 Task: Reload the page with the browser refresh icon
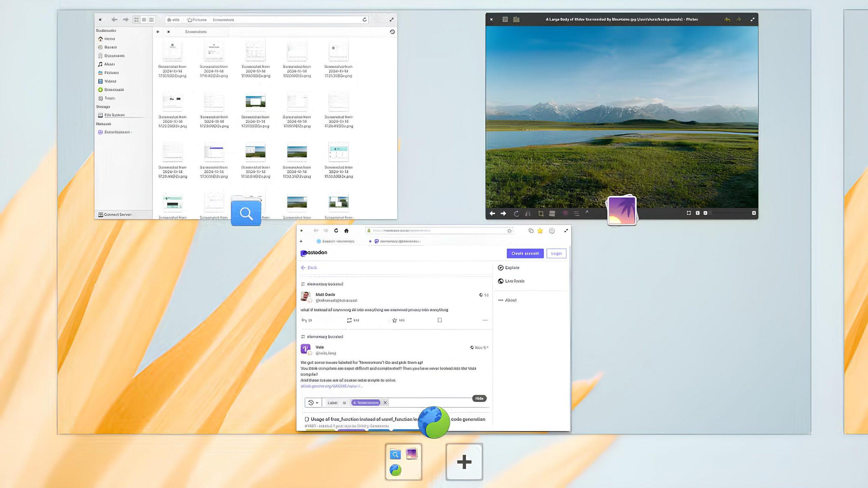pos(336,230)
